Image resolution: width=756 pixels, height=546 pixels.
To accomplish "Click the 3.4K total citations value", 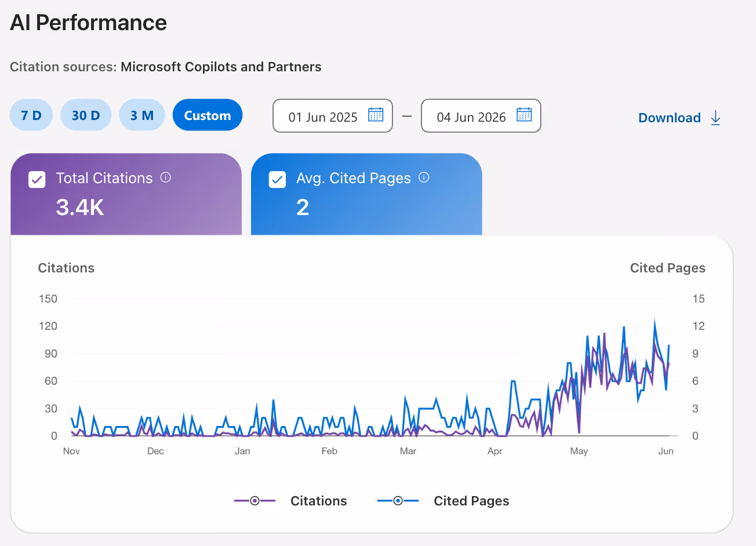I will click(80, 207).
